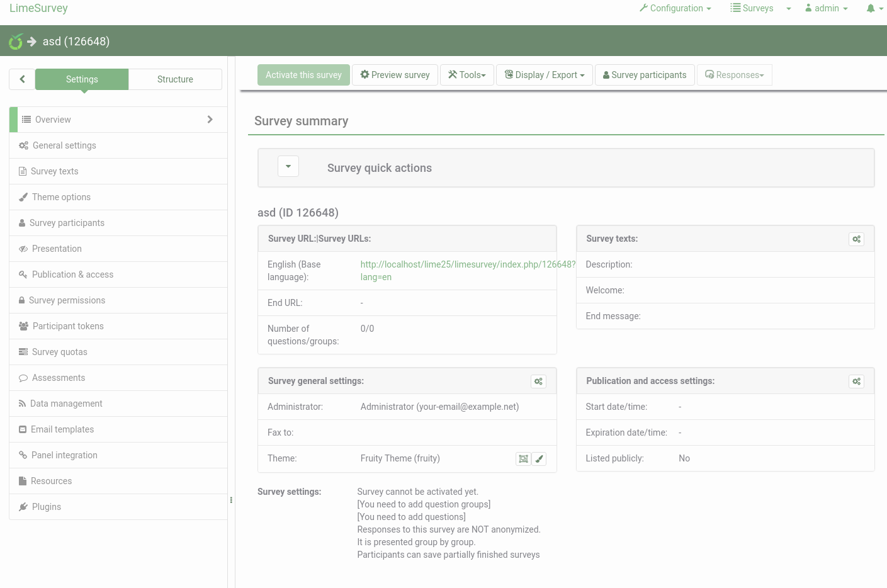This screenshot has width=887, height=588.
Task: Open the theme editor icon beside Fruity Theme
Action: pyautogui.click(x=523, y=459)
